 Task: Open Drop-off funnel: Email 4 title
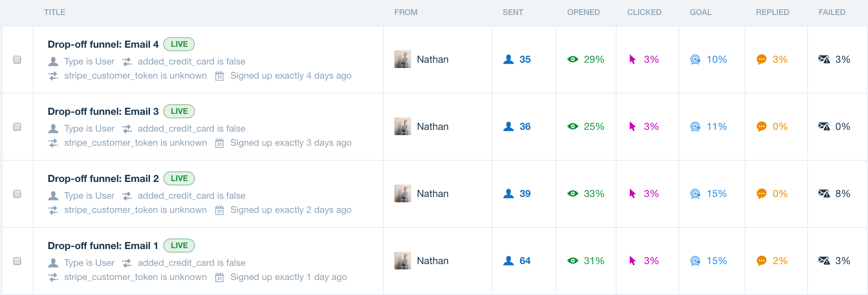point(103,44)
